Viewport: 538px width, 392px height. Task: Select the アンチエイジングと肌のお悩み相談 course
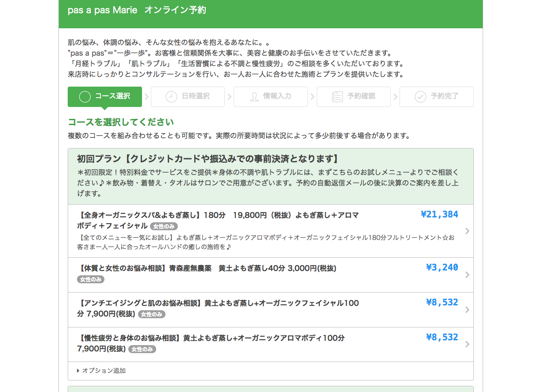tap(271, 310)
